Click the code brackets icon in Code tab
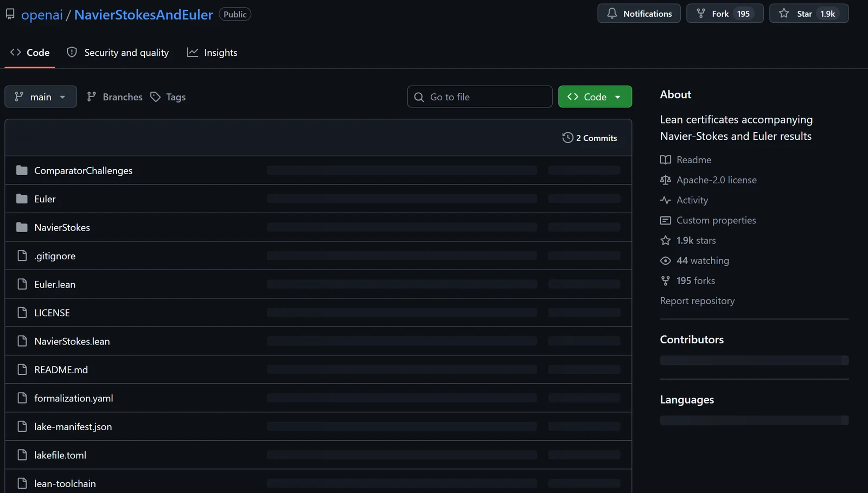The height and width of the screenshot is (493, 868). pos(16,52)
